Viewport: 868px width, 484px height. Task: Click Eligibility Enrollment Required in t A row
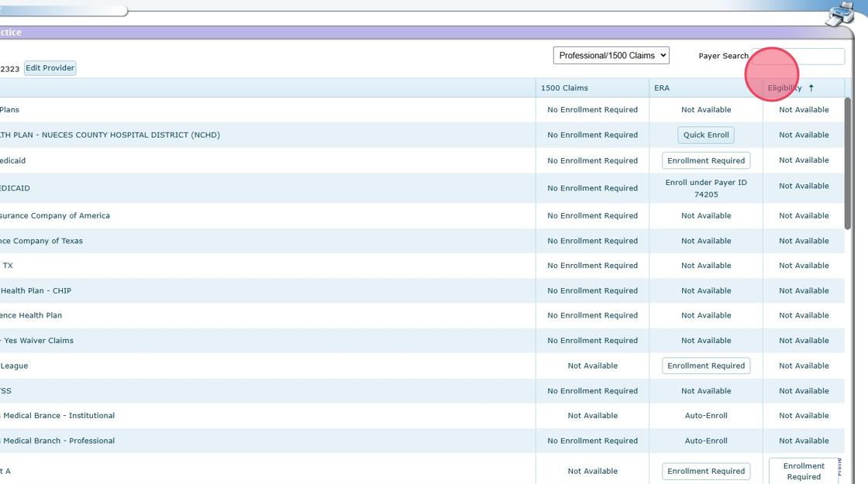click(804, 472)
